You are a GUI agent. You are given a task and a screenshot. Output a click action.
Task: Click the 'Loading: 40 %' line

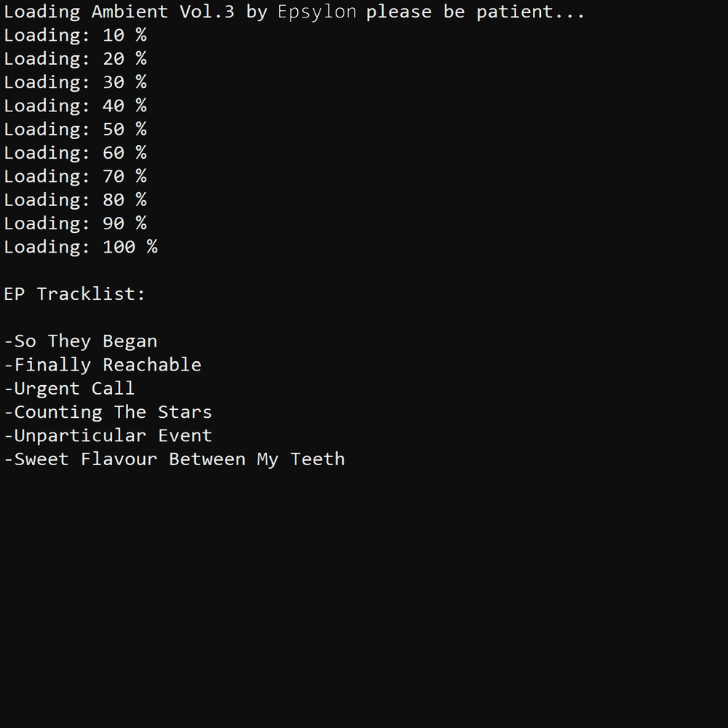[75, 106]
